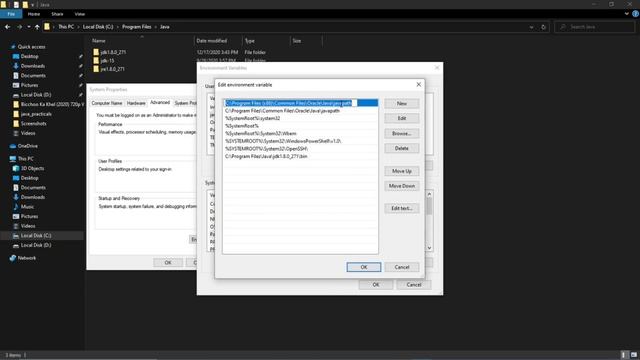This screenshot has width=640, height=360.
Task: Click the Explorer forward arrow
Action: click(x=19, y=27)
